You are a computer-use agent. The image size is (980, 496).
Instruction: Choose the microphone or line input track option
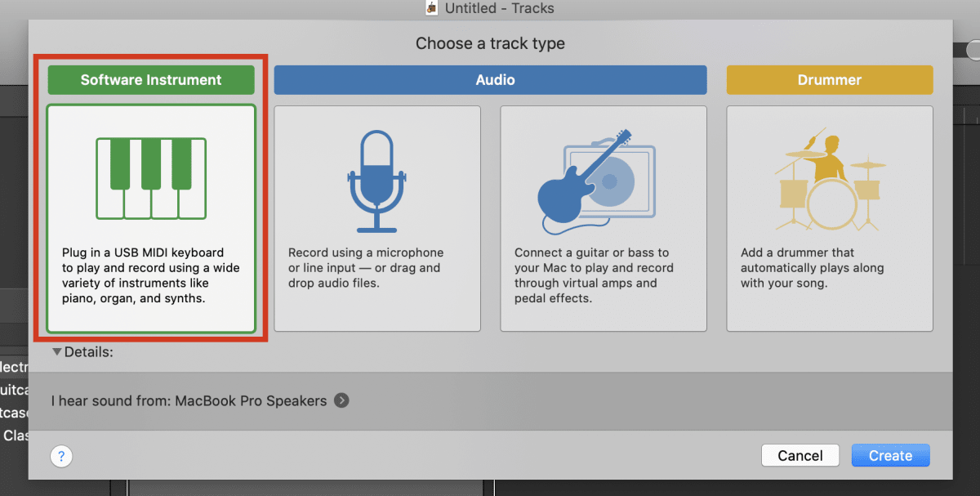376,217
